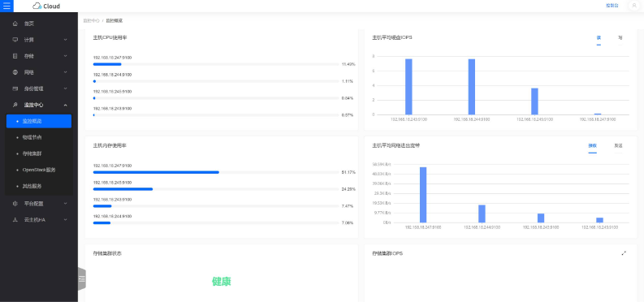Viewport: 644px width, 302px height.
Task: Collapse the 监控中心 menu chevron
Action: pos(65,105)
